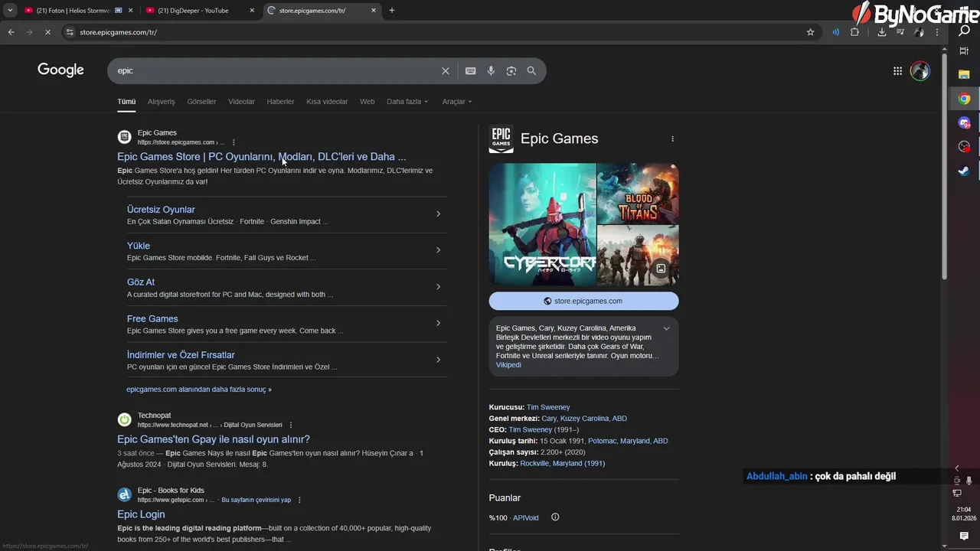
Task: Open the on-screen keyboard input tool
Action: (x=471, y=70)
